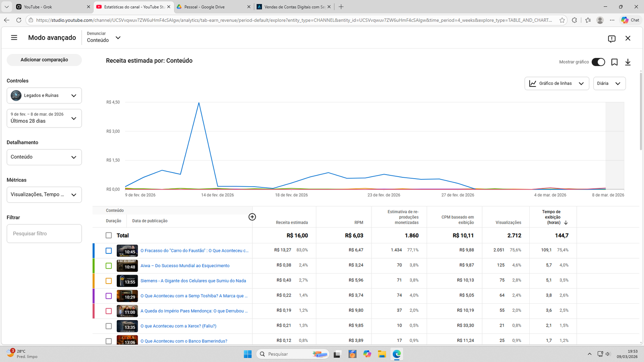Select the Duração column tab
Image resolution: width=644 pixels, height=362 pixels.
(x=114, y=221)
